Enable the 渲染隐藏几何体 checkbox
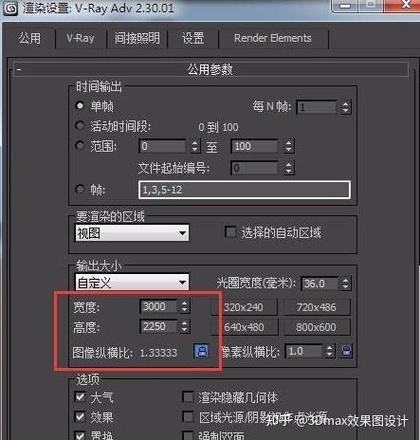 pyautogui.click(x=188, y=397)
